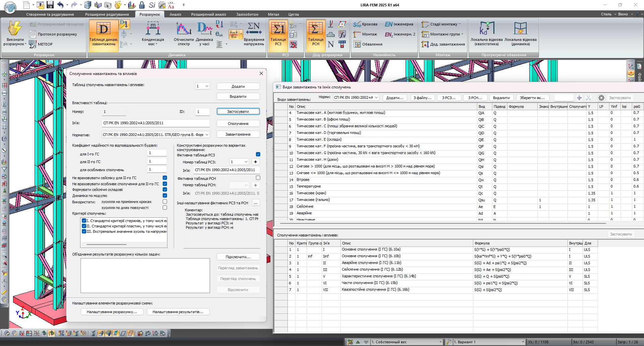644x346 pixels.
Task: Open Таблиця динам. завантажень tool
Action: (x=104, y=30)
